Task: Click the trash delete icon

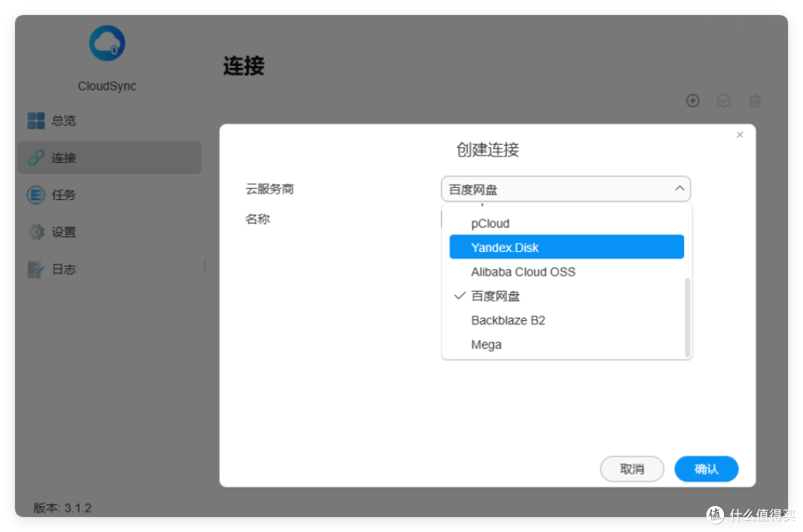Action: tap(755, 101)
